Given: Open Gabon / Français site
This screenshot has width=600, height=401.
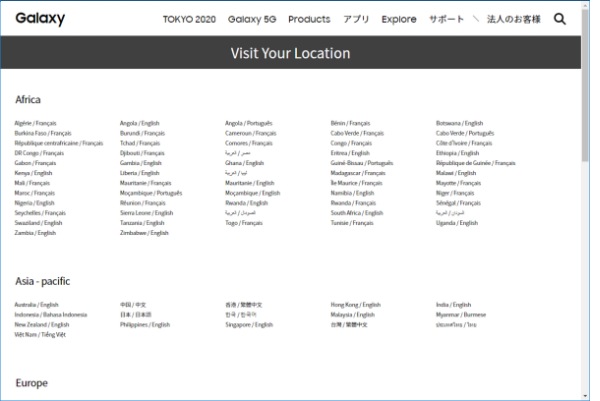Looking at the screenshot, I should tap(35, 163).
